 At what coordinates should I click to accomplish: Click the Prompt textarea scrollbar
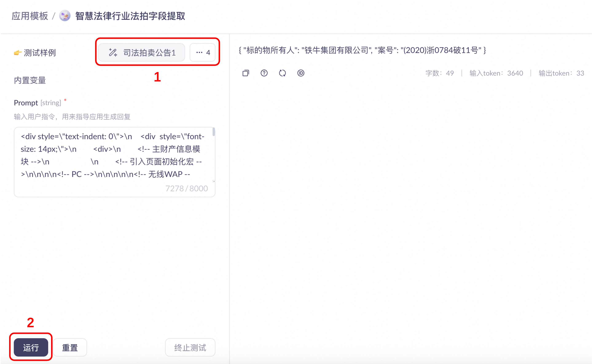coord(214,132)
